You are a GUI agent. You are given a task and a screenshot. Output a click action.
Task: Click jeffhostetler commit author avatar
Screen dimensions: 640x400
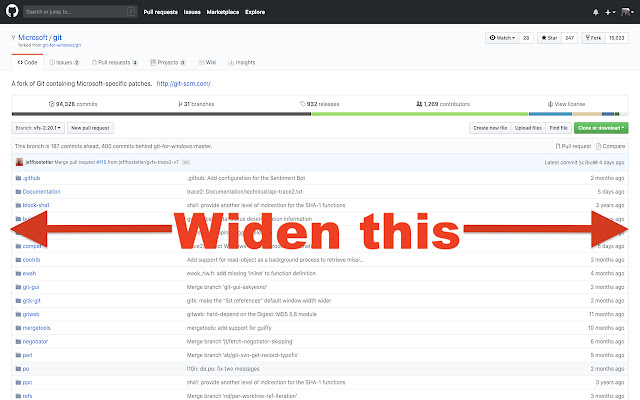pos(19,162)
